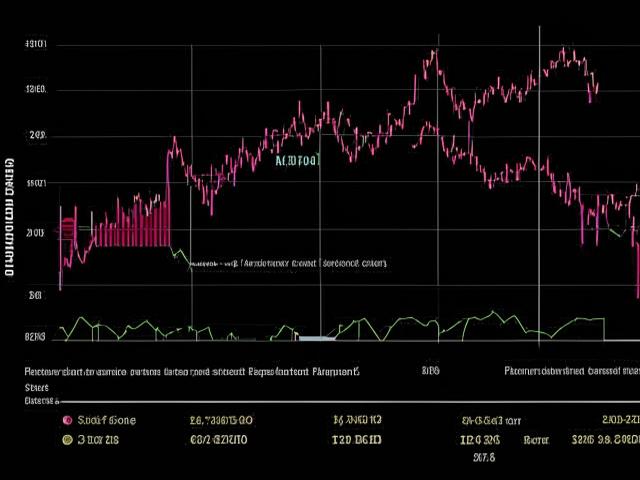Click the dense block of pink volume bars
Image resolution: width=640 pixels, height=480 pixels.
(x=133, y=224)
